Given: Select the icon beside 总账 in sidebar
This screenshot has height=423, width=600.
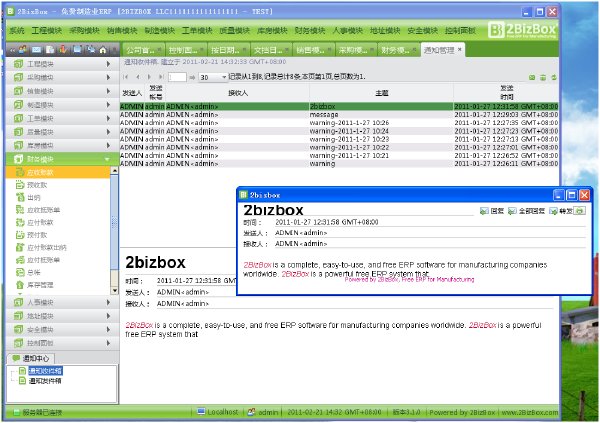Looking at the screenshot, I should [20, 272].
